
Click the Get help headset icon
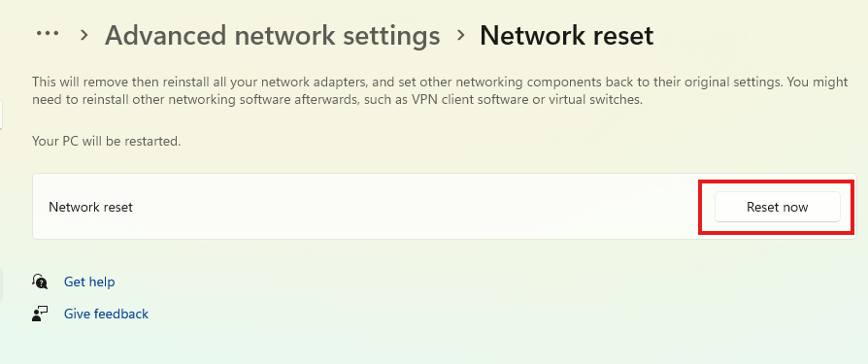(40, 281)
